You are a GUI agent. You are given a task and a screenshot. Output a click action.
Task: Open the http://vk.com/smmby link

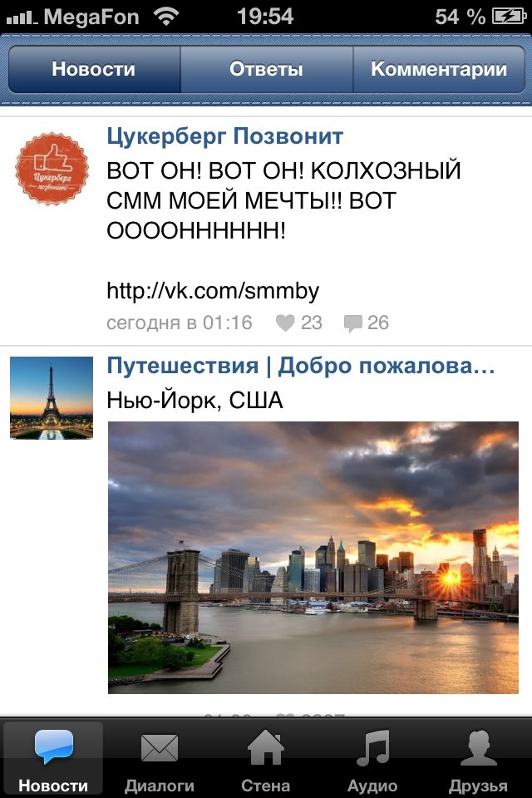tap(213, 291)
